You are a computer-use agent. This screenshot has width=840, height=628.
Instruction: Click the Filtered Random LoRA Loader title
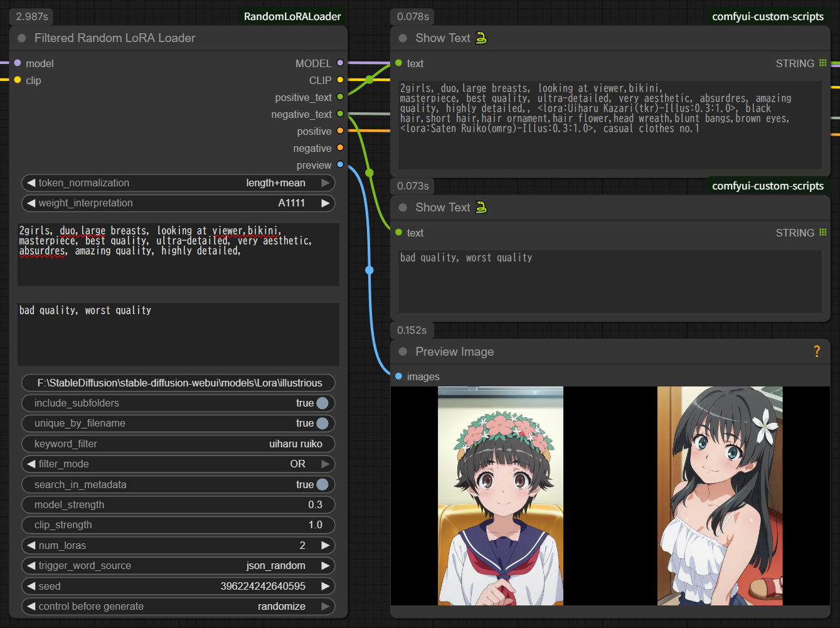click(x=115, y=38)
